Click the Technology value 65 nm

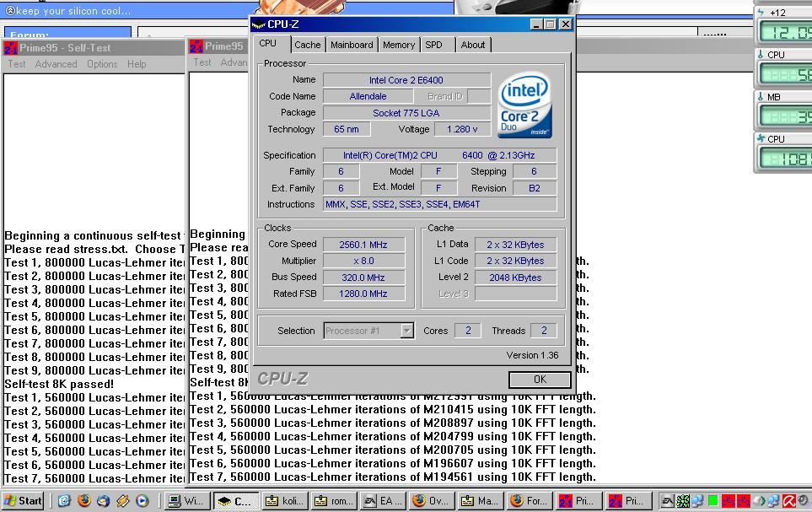tap(347, 129)
